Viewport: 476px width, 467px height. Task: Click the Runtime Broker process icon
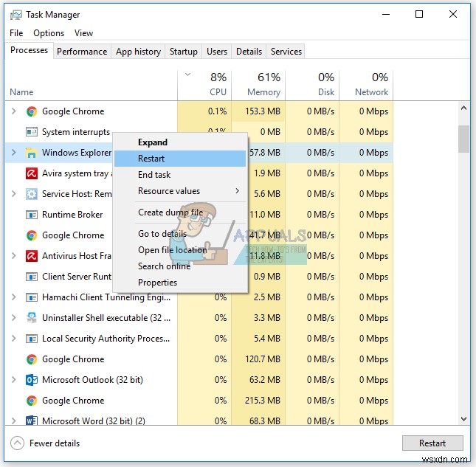(32, 215)
